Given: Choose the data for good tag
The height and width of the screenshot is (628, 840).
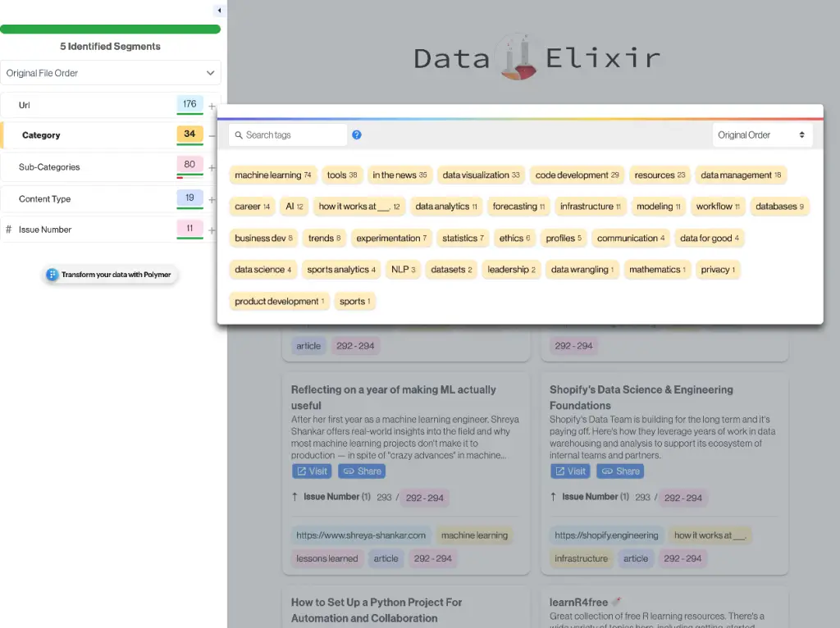Looking at the screenshot, I should pos(710,238).
